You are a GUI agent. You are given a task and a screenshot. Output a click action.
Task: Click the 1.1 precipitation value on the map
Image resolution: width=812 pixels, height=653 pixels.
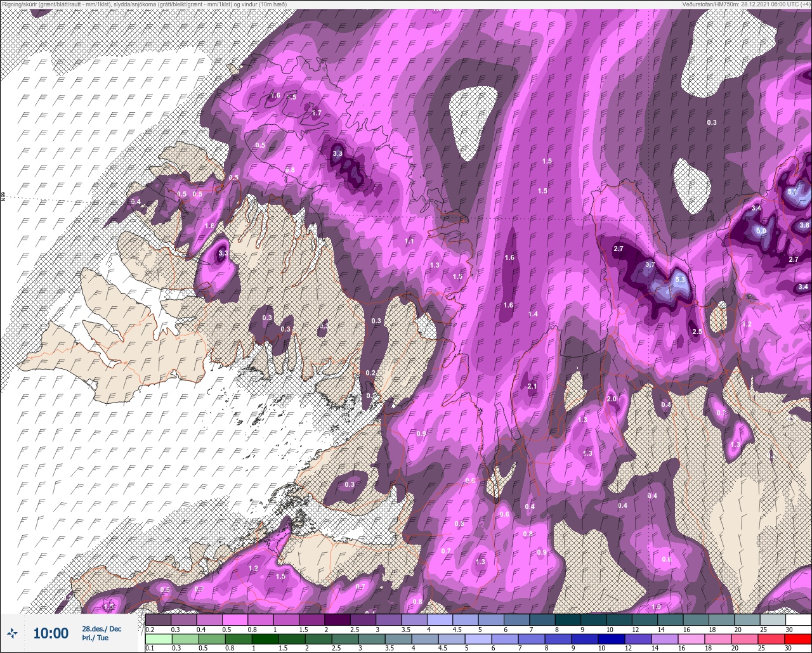click(409, 242)
